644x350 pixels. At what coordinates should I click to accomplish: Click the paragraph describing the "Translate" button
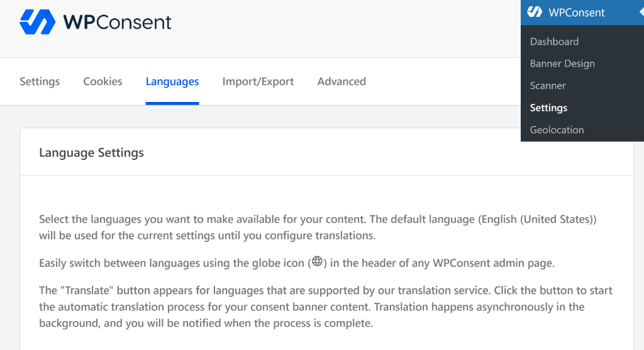point(325,307)
